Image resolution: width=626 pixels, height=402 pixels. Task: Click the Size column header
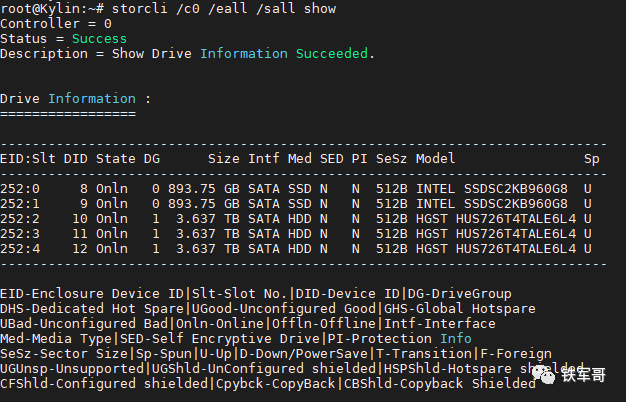[224, 158]
